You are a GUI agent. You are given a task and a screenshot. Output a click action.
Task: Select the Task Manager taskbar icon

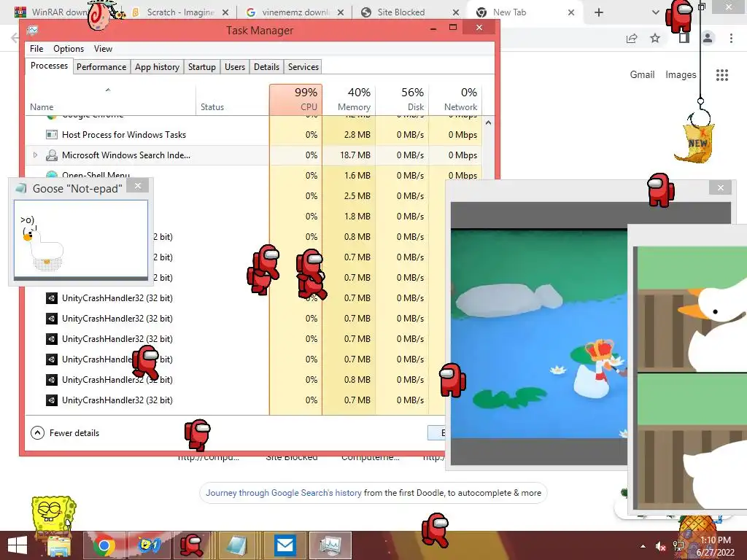330,545
